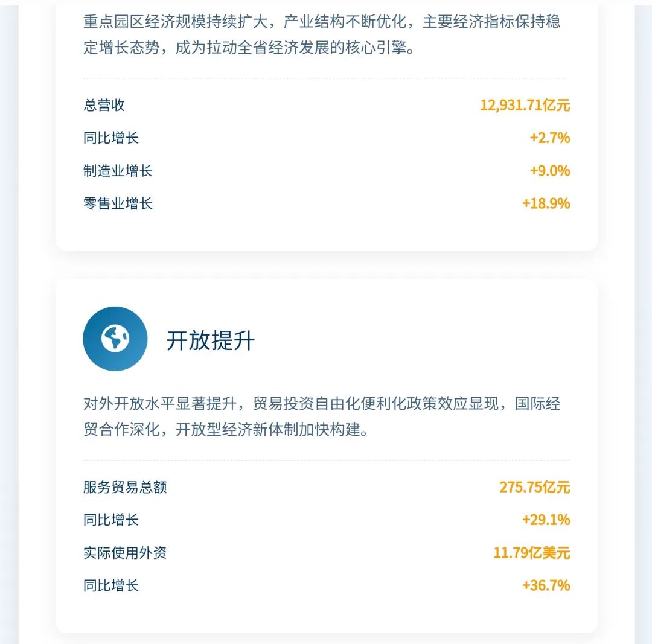Viewport: 652px width, 644px height.
Task: Click the +36.7% growth figure
Action: pos(546,585)
